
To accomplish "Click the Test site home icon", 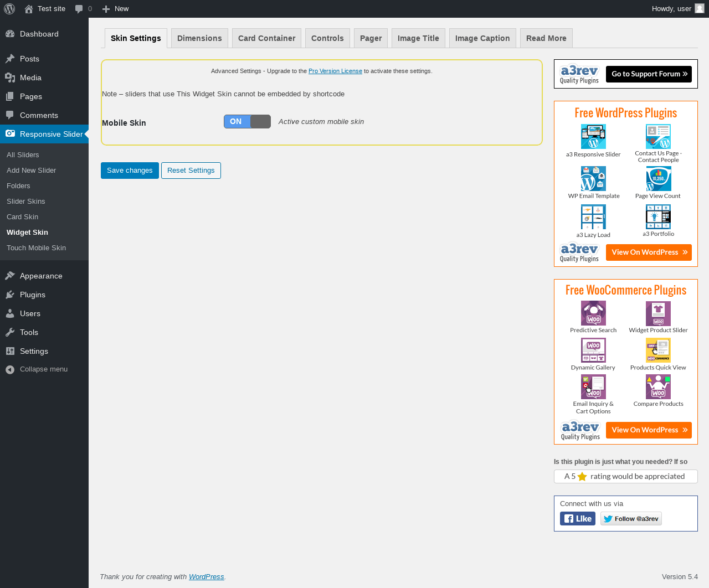I will [29, 9].
